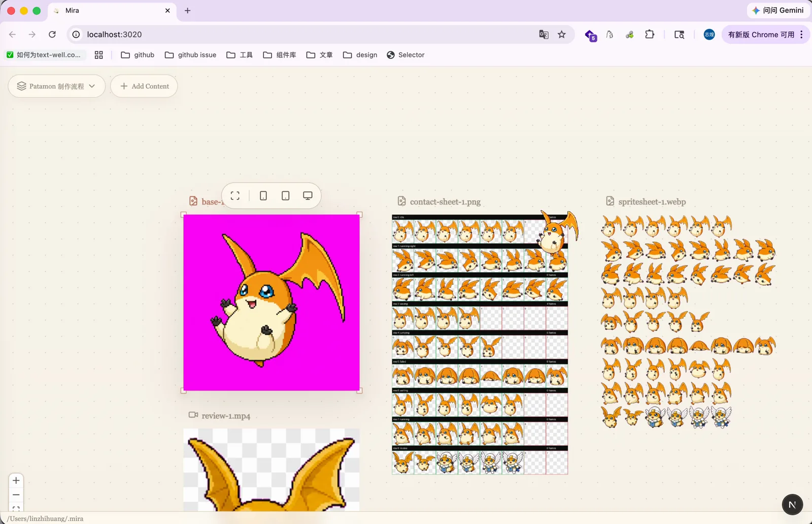Select the desktop monitor preview icon
This screenshot has width=812, height=524.
click(x=308, y=196)
